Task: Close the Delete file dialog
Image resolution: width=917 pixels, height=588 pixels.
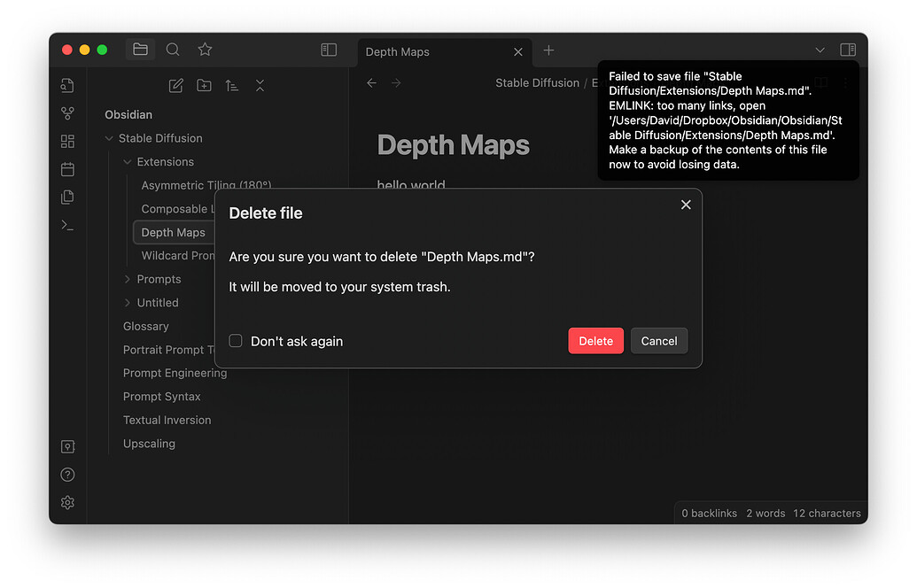Action: (x=686, y=205)
